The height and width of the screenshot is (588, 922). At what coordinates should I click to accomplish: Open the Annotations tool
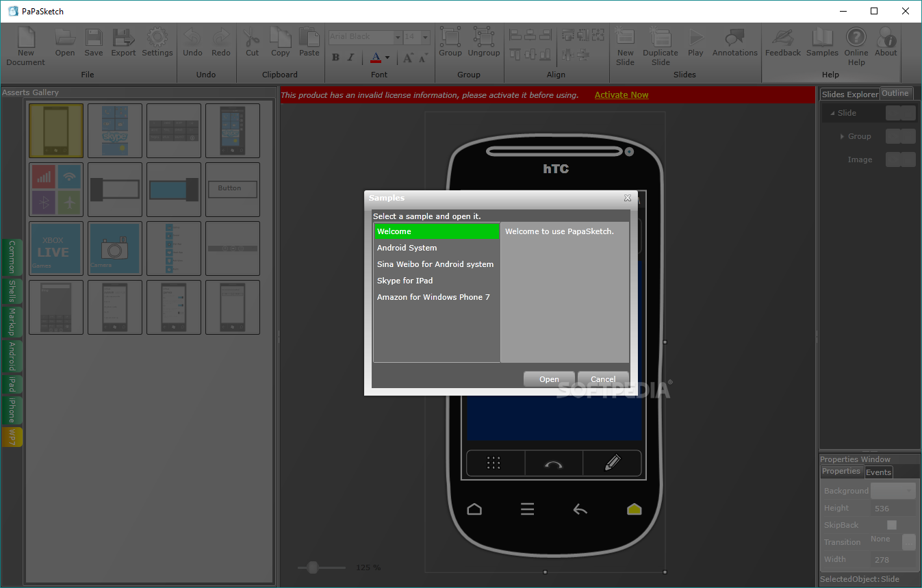tap(735, 38)
